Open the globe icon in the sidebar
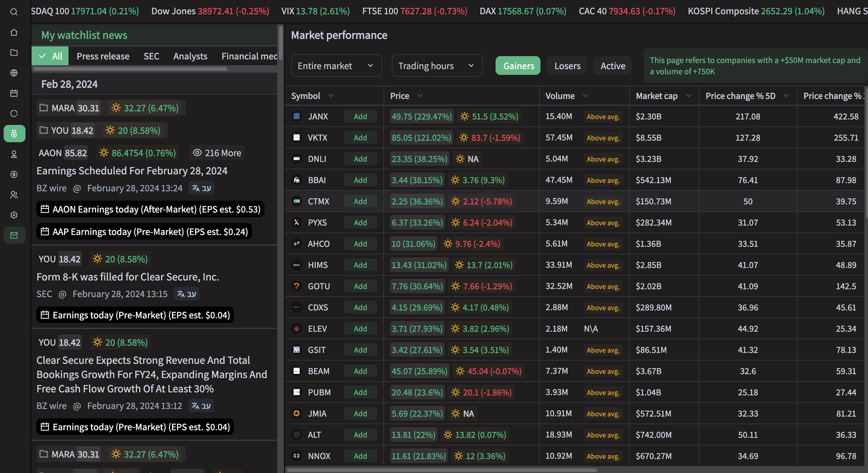Screen dimensions: 868x473 click(x=14, y=73)
